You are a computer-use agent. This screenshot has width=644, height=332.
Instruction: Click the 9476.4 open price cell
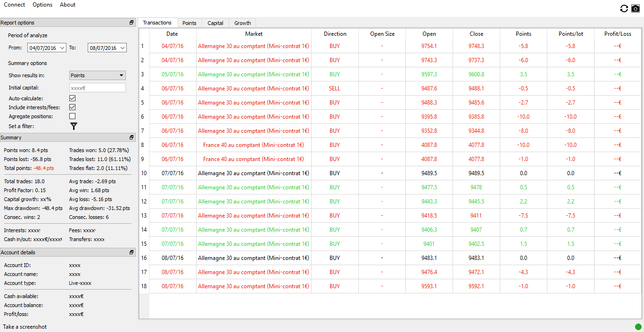click(429, 272)
